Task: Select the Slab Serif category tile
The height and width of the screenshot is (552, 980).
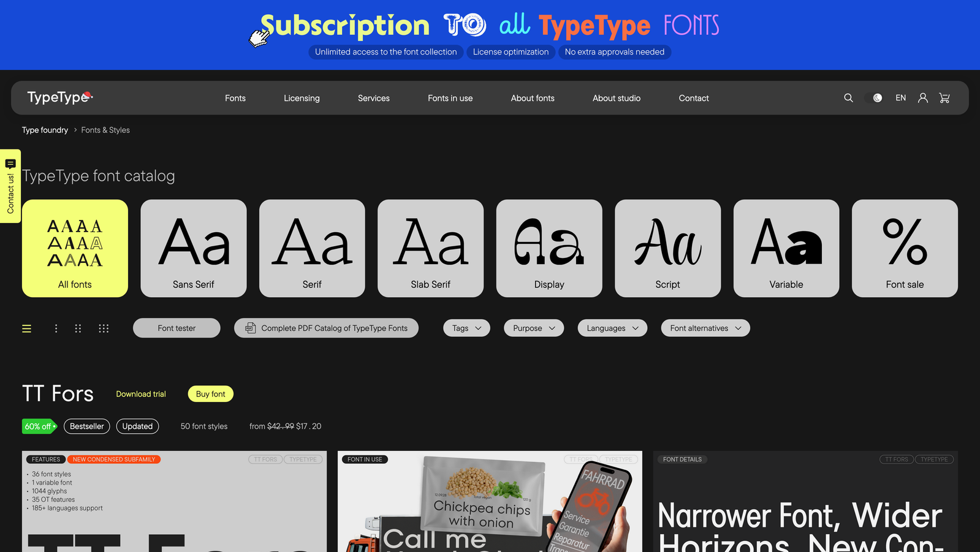Action: 431,248
